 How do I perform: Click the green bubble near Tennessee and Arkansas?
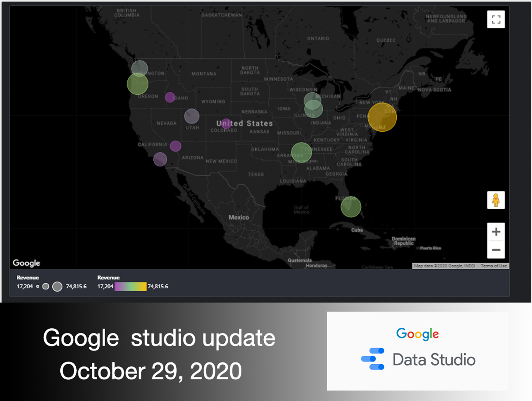pos(301,153)
